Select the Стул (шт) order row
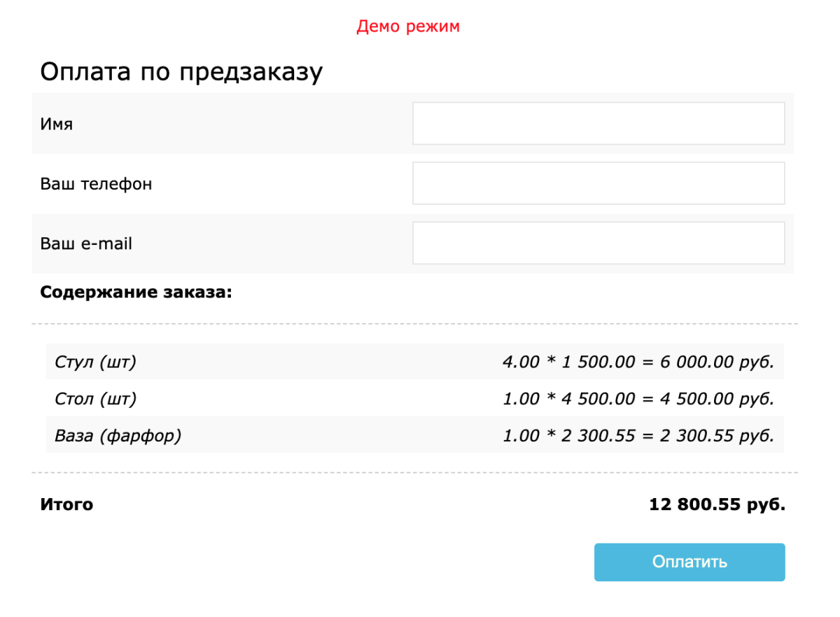The height and width of the screenshot is (617, 840). coord(280,362)
